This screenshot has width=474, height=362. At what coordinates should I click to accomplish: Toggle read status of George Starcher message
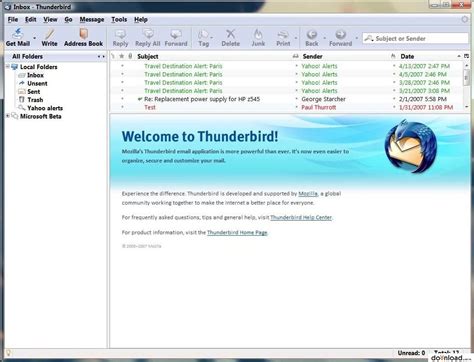[296, 99]
